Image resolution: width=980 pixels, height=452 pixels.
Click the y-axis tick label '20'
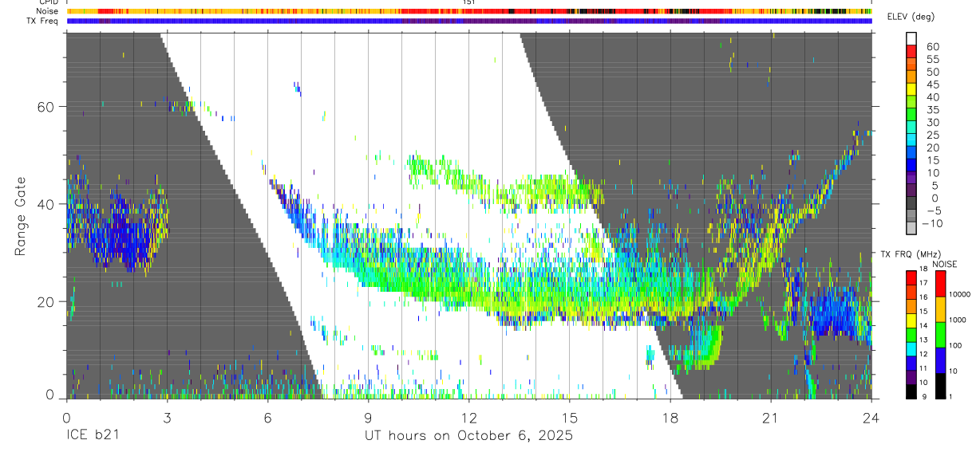[x=46, y=301]
